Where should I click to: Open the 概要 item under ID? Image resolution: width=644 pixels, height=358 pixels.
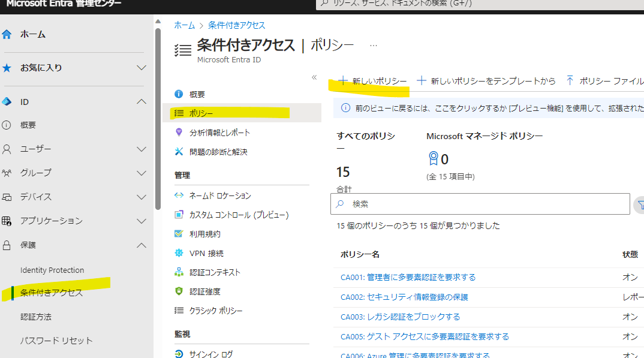pyautogui.click(x=28, y=125)
